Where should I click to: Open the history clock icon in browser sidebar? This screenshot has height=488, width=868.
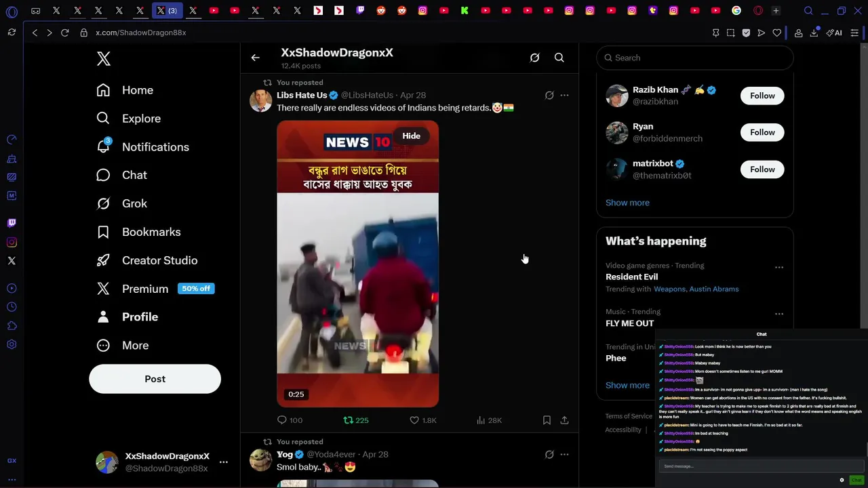click(x=12, y=307)
